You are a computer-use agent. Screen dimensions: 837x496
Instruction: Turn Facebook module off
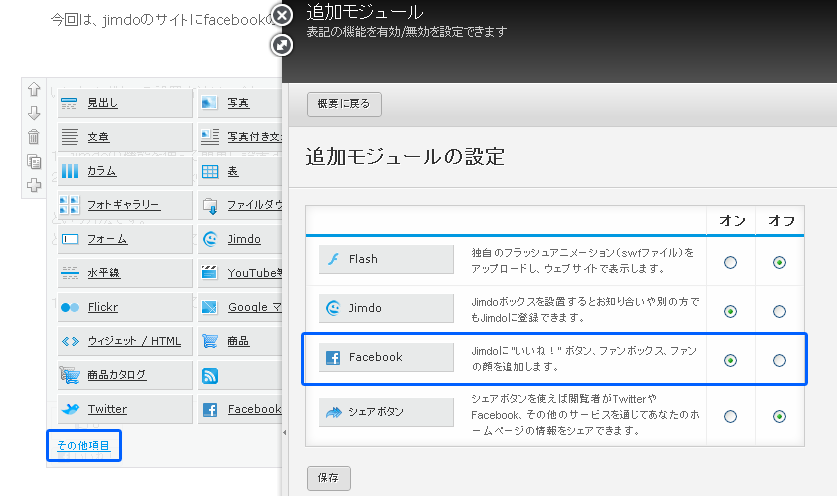pos(779,360)
